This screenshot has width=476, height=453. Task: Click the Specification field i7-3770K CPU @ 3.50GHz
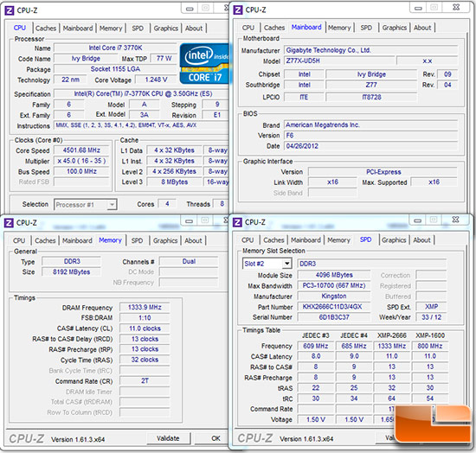pos(141,93)
